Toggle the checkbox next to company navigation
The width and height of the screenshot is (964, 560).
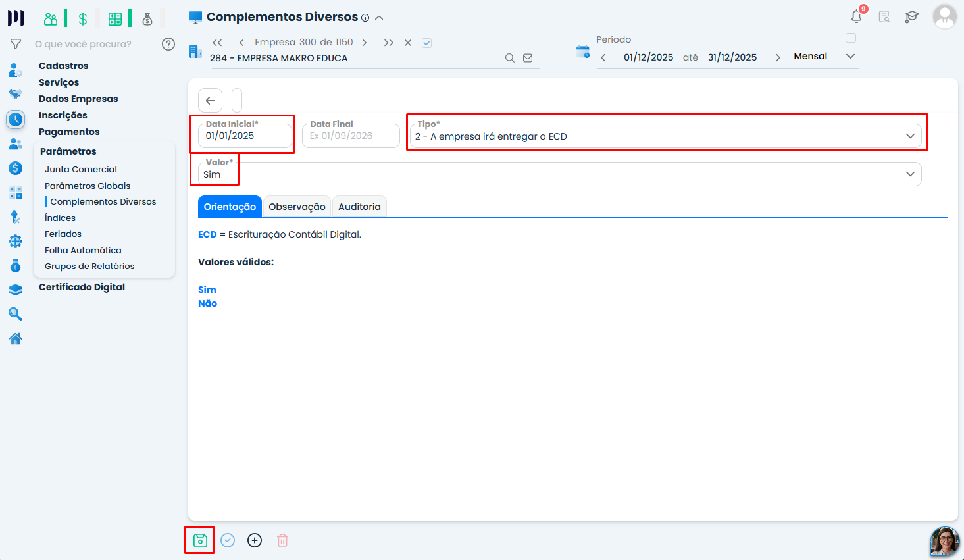427,43
